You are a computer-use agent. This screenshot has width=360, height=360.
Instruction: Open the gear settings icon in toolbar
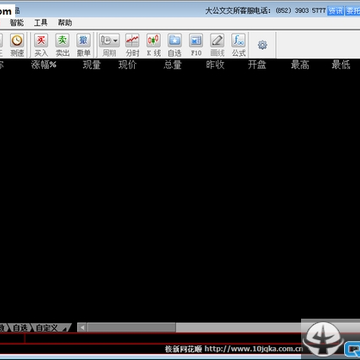pos(263,45)
